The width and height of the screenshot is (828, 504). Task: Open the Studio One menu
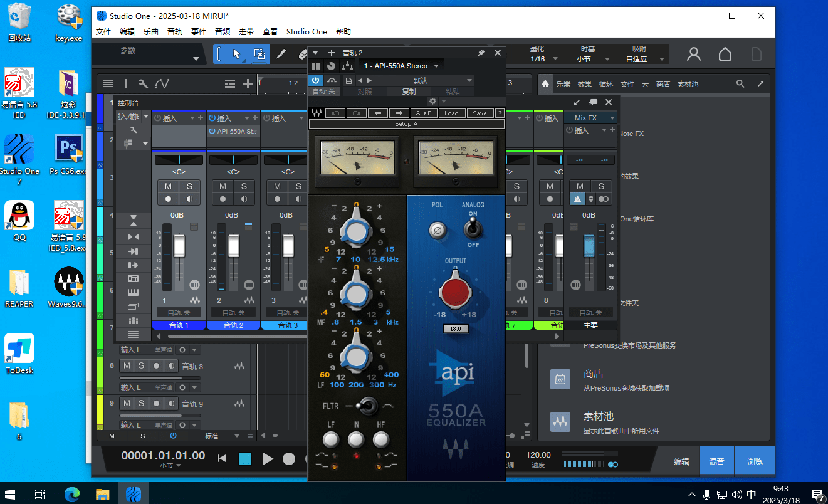click(307, 32)
